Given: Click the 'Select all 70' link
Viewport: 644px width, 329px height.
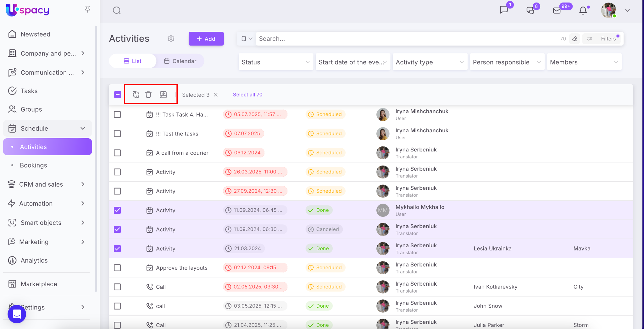Looking at the screenshot, I should coord(247,95).
